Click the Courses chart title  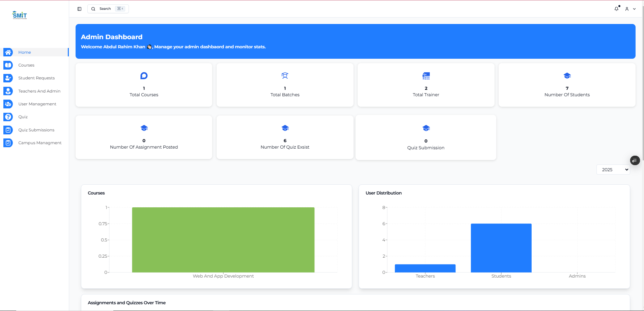point(96,193)
